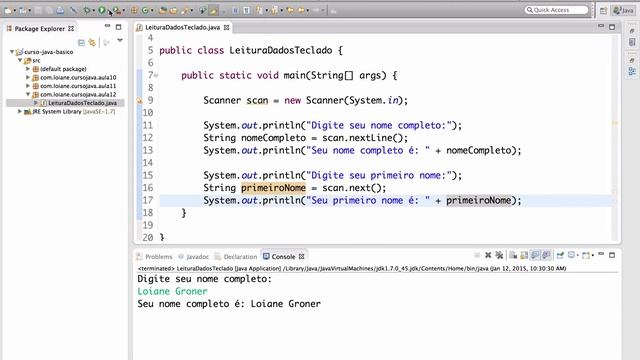
Task: Toggle Show Console on standard output change
Action: 535,256
